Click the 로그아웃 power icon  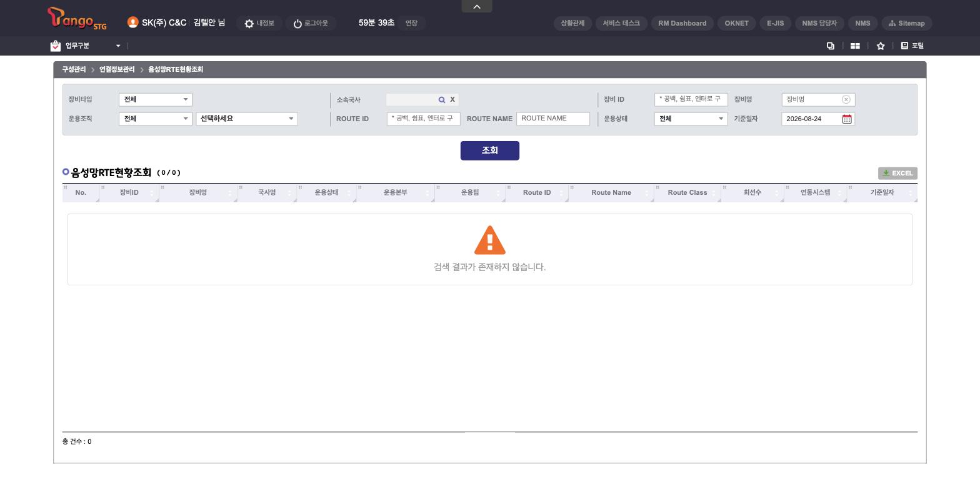297,24
